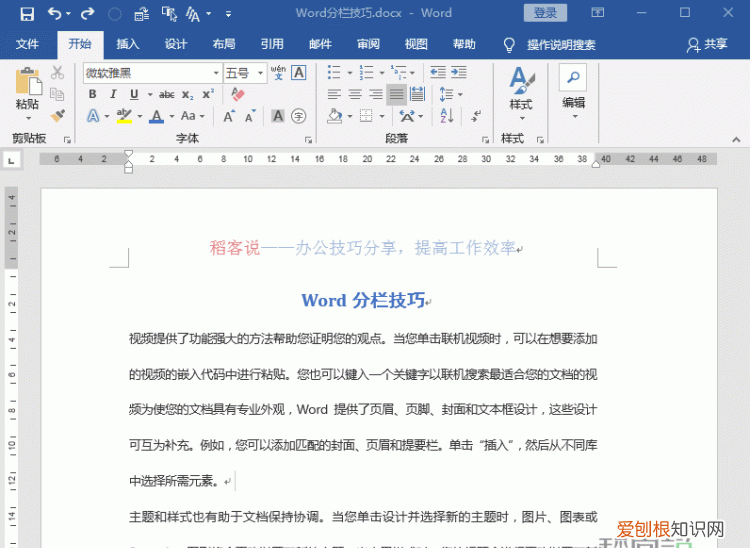This screenshot has width=750, height=548.
Task: Increase paragraph indent
Action: (459, 73)
